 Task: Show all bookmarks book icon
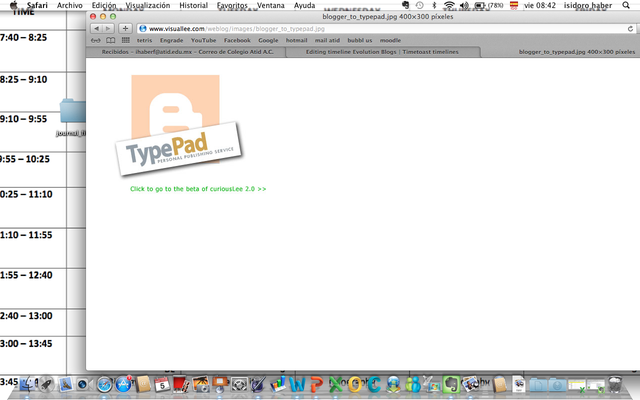(x=111, y=40)
